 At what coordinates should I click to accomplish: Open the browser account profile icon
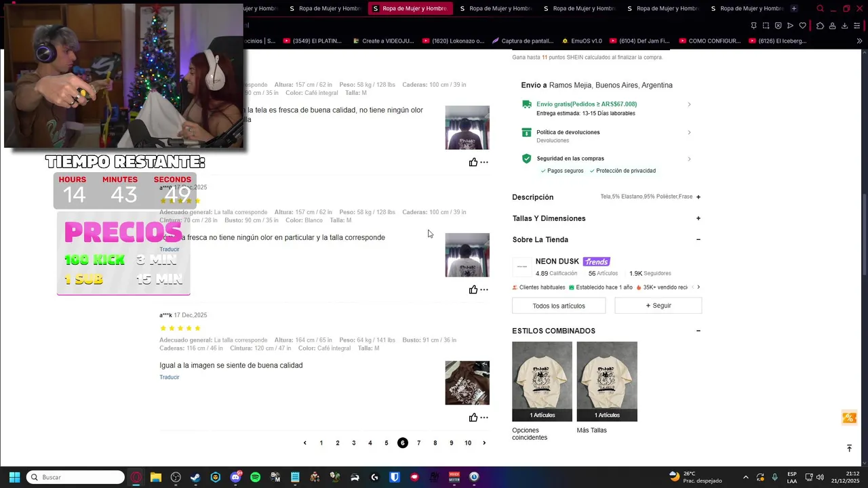tap(832, 26)
